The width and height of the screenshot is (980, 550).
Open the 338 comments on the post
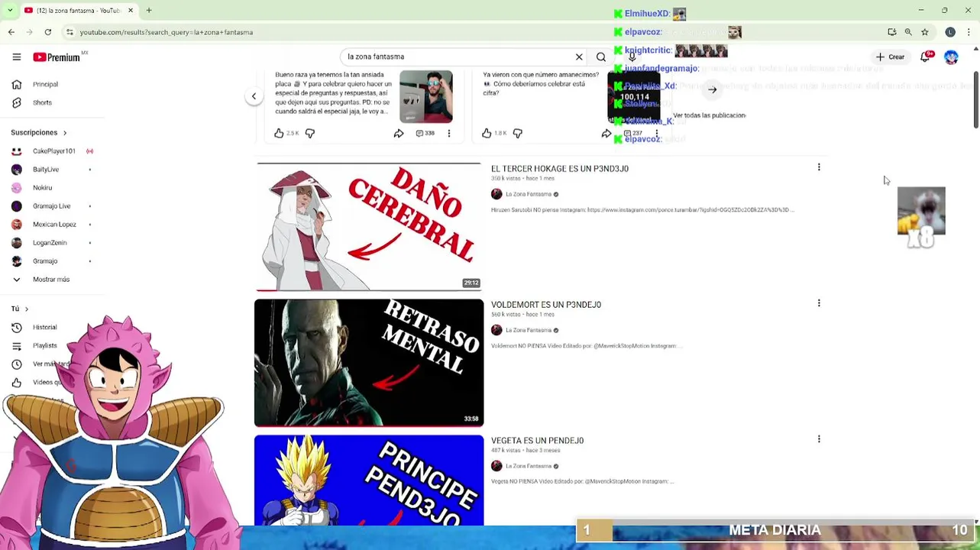425,133
